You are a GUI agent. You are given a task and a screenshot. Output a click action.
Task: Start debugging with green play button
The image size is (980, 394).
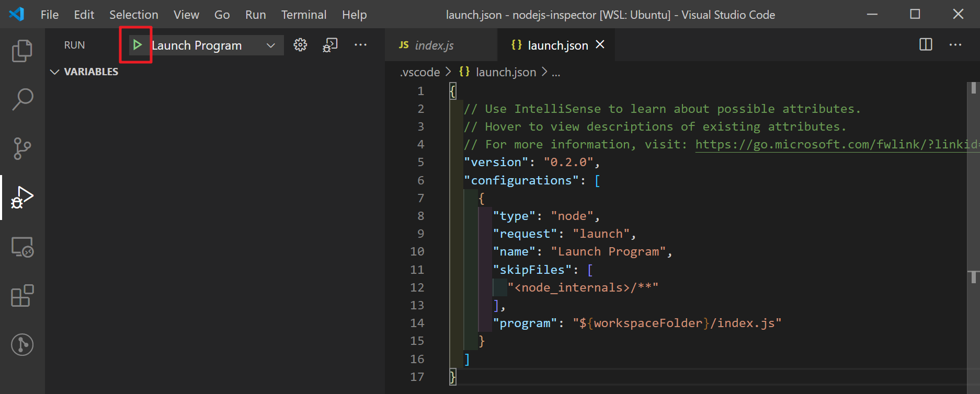(137, 45)
